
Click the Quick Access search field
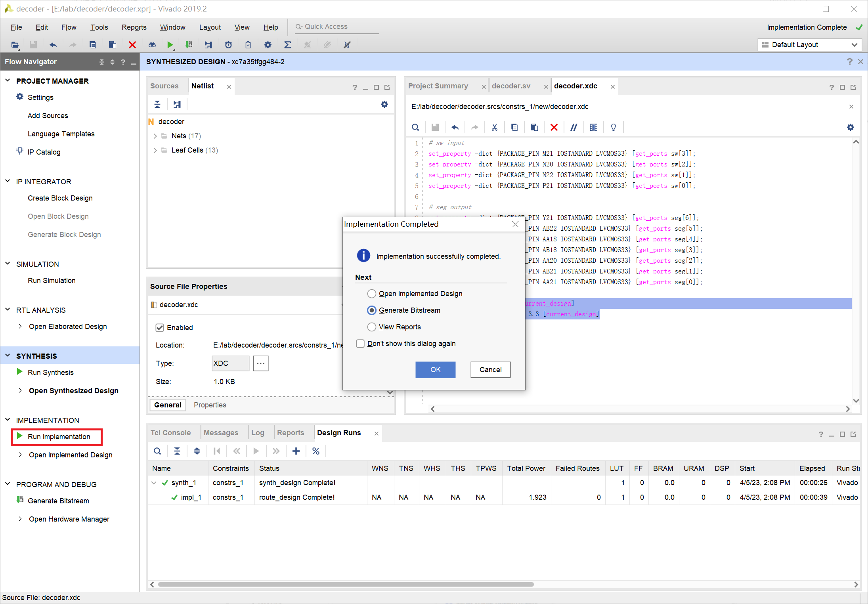[337, 27]
